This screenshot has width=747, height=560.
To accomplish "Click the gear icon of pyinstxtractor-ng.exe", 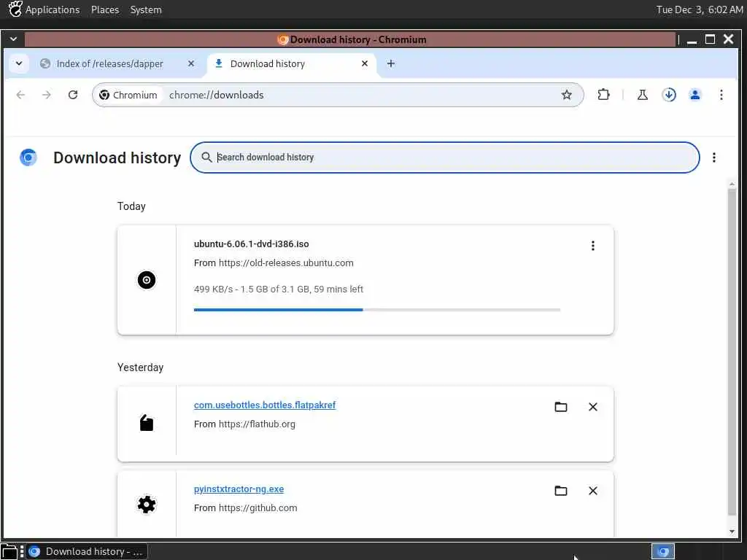I will pyautogui.click(x=146, y=505).
